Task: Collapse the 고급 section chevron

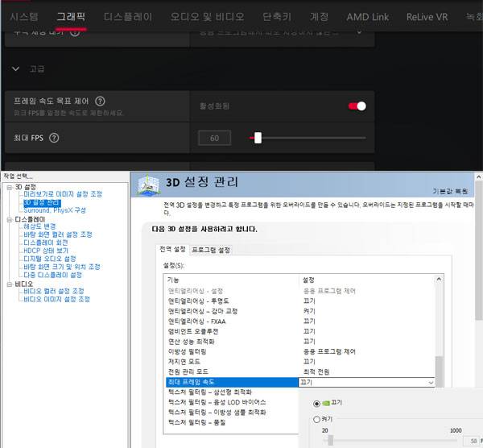Action: point(15,69)
